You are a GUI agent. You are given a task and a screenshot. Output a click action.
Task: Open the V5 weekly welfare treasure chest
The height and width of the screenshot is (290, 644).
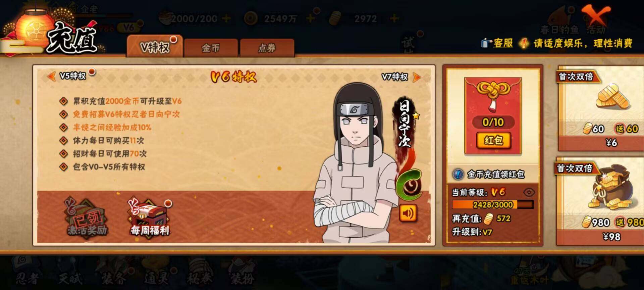coord(150,216)
